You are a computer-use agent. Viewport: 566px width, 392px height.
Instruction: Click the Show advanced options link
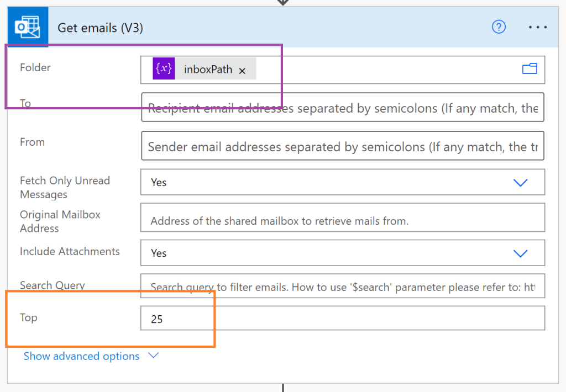point(81,356)
